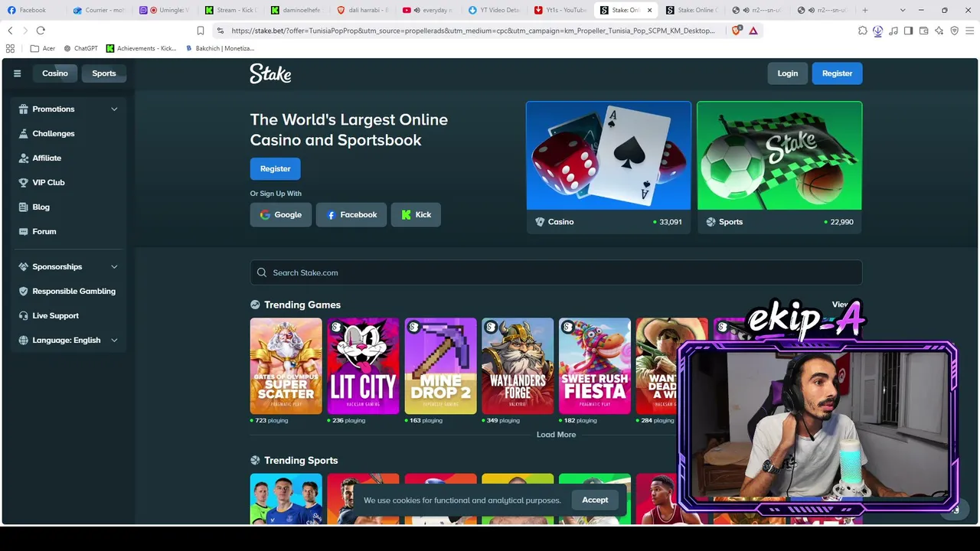The image size is (980, 551).
Task: Open the Acer bookmarks folder
Action: (43, 48)
